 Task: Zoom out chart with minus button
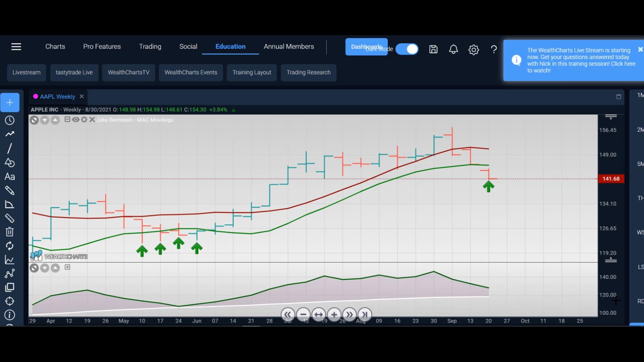point(303,315)
